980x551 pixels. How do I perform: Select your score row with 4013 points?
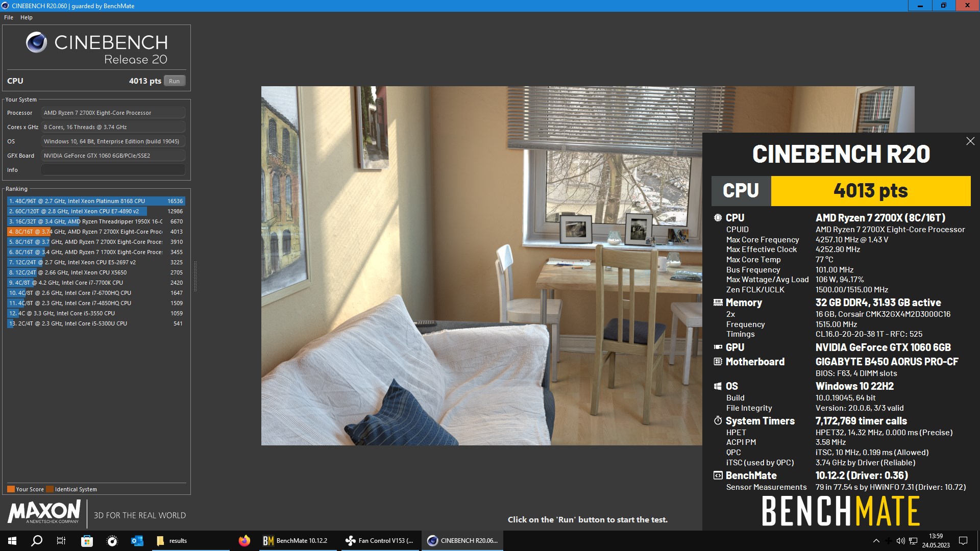96,232
